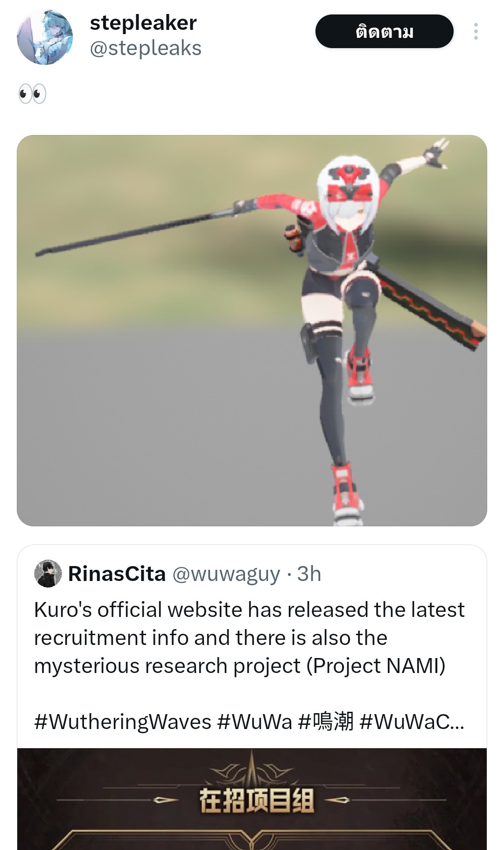Follow stepleaker with the black follow button

(x=384, y=31)
